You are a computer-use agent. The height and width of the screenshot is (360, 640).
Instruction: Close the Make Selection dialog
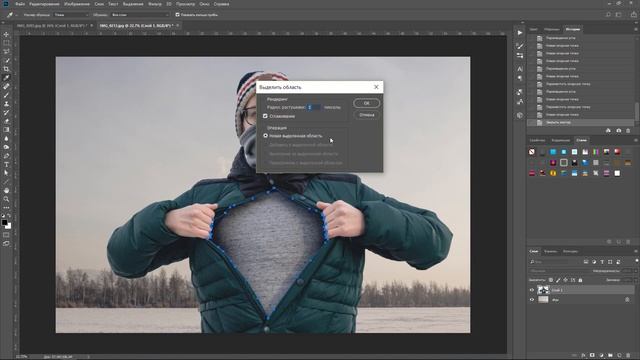pyautogui.click(x=376, y=87)
